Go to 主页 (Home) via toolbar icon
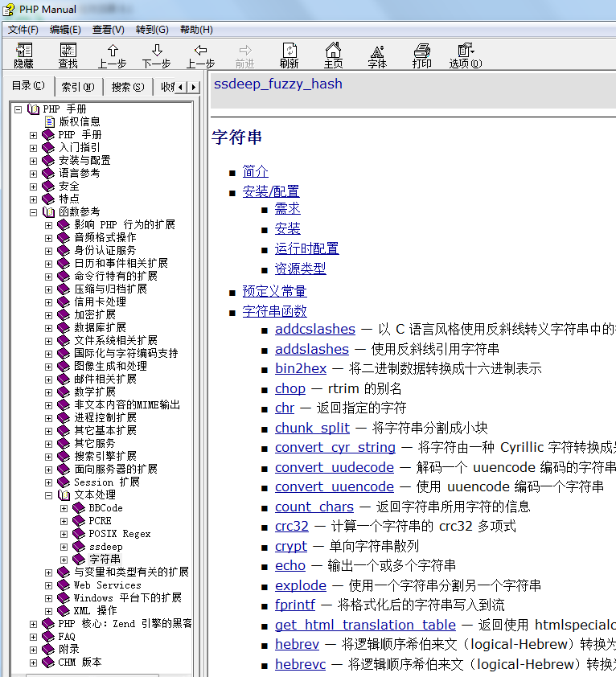This screenshot has height=677, width=616. pyautogui.click(x=333, y=51)
